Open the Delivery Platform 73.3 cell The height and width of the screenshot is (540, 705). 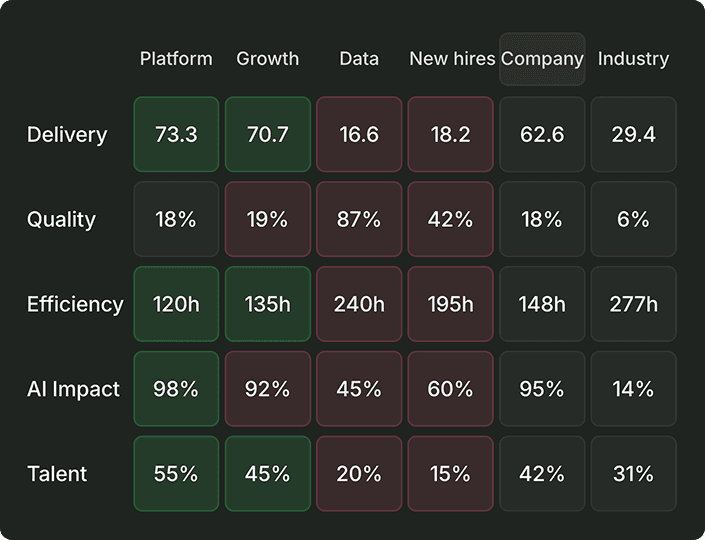(176, 134)
